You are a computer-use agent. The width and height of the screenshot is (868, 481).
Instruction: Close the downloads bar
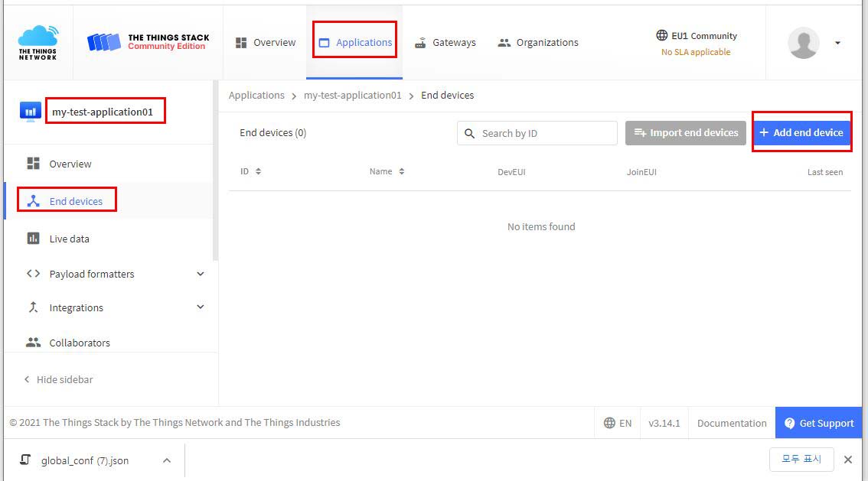(847, 460)
